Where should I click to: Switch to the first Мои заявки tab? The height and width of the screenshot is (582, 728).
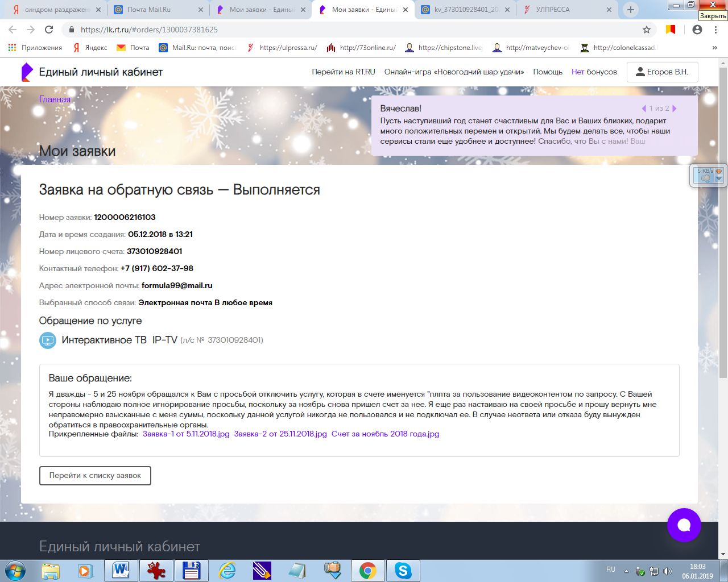click(259, 10)
